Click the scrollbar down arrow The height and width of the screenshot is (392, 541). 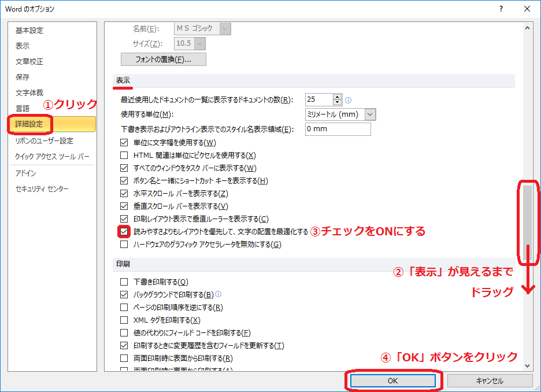[527, 365]
